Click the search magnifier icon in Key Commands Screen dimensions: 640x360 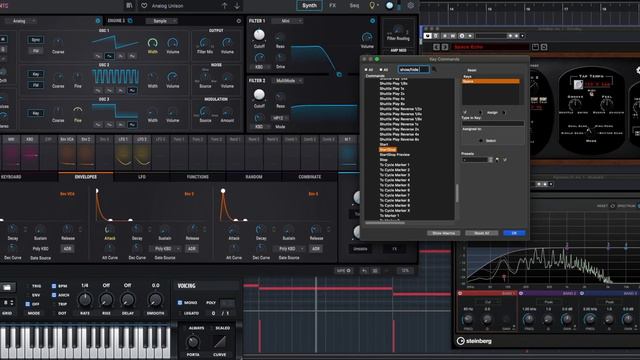(434, 69)
